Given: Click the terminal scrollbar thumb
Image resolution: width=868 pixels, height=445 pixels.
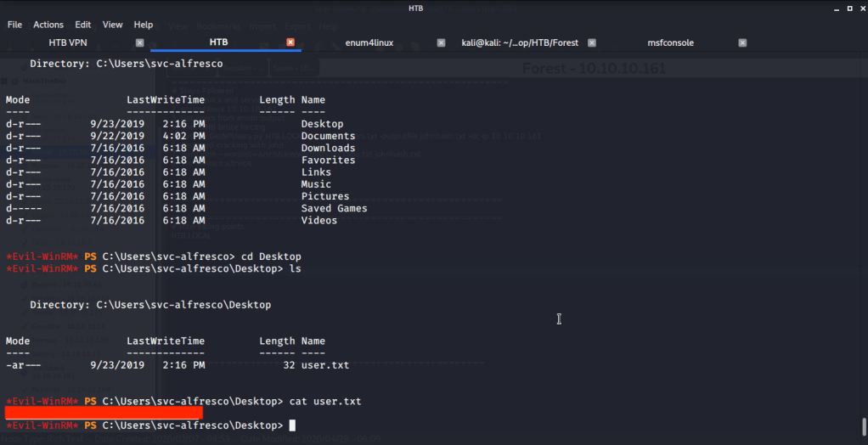Looking at the screenshot, I should (864, 426).
